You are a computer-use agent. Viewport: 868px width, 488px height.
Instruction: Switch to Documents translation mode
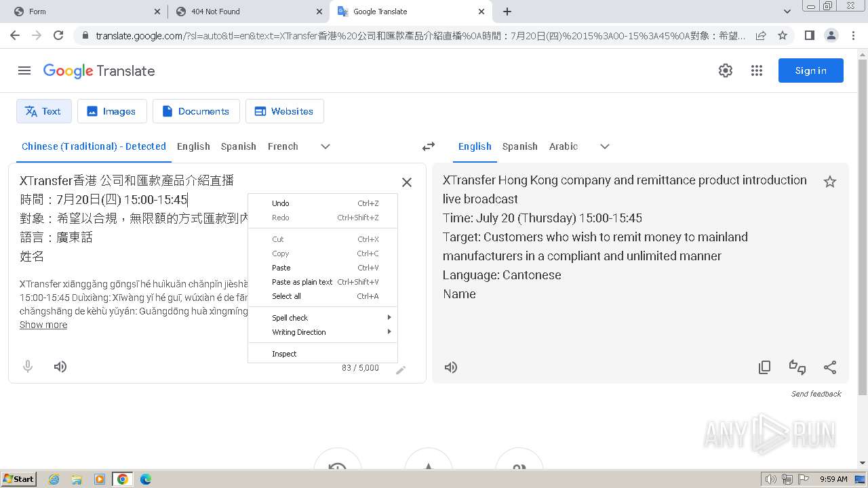[x=196, y=111]
